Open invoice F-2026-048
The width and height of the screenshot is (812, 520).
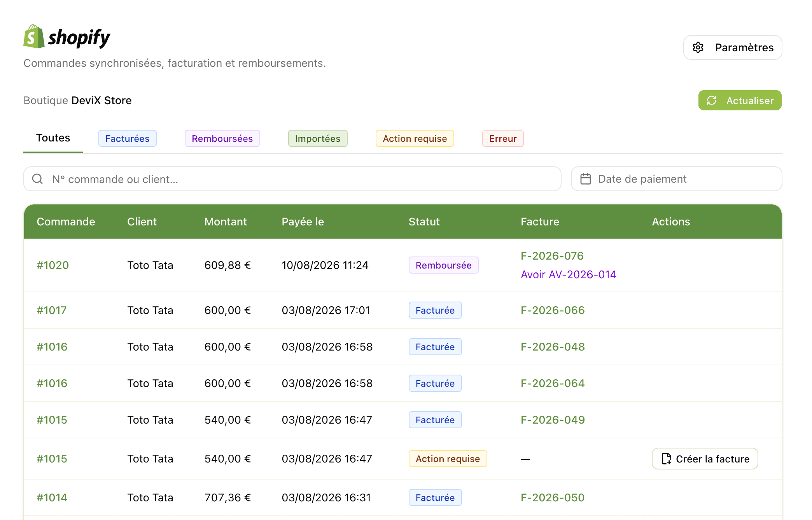553,347
